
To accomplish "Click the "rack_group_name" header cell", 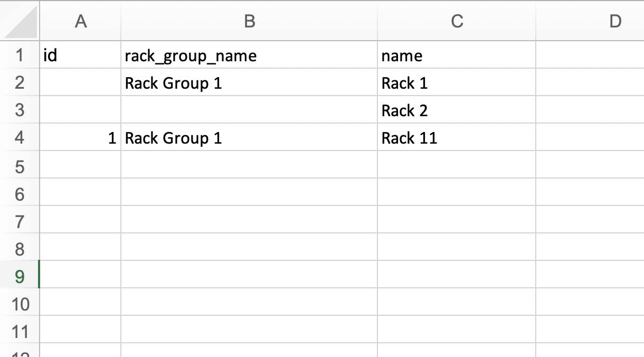I will (249, 55).
